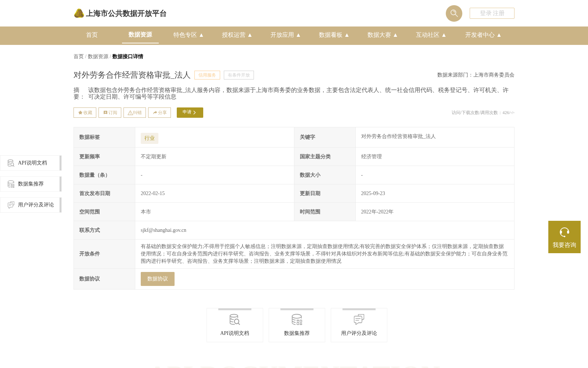This screenshot has height=368, width=588.
Task: Expand the 数据大赛 dropdown menu
Action: 383,35
